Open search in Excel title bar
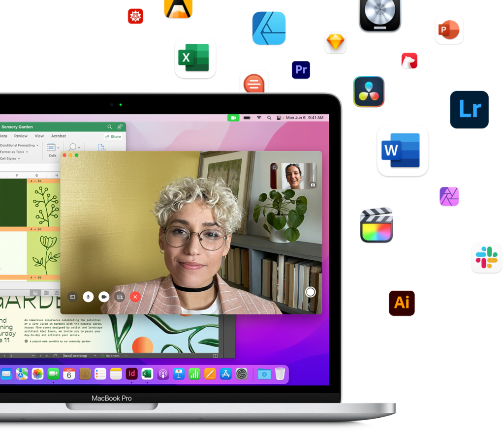Image resolution: width=504 pixels, height=431 pixels. pos(110,127)
